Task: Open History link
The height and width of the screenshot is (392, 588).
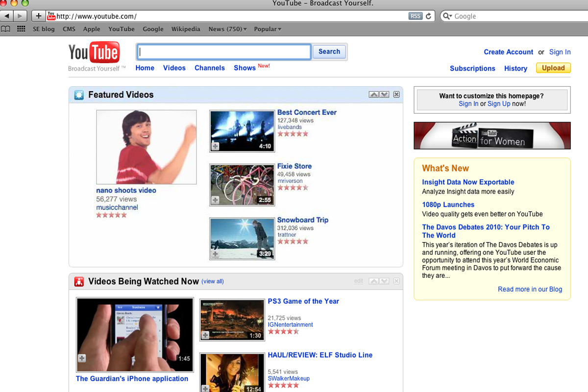Action: (x=515, y=69)
